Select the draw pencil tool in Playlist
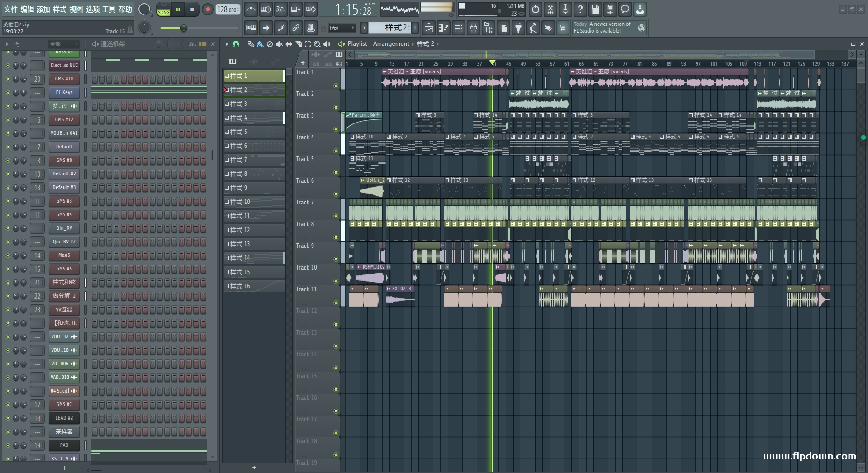 tap(251, 44)
